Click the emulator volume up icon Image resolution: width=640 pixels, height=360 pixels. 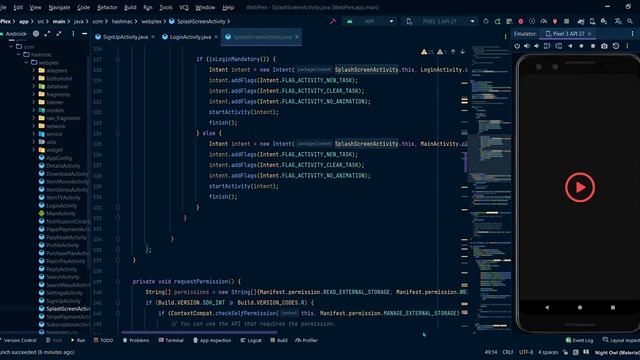click(527, 46)
